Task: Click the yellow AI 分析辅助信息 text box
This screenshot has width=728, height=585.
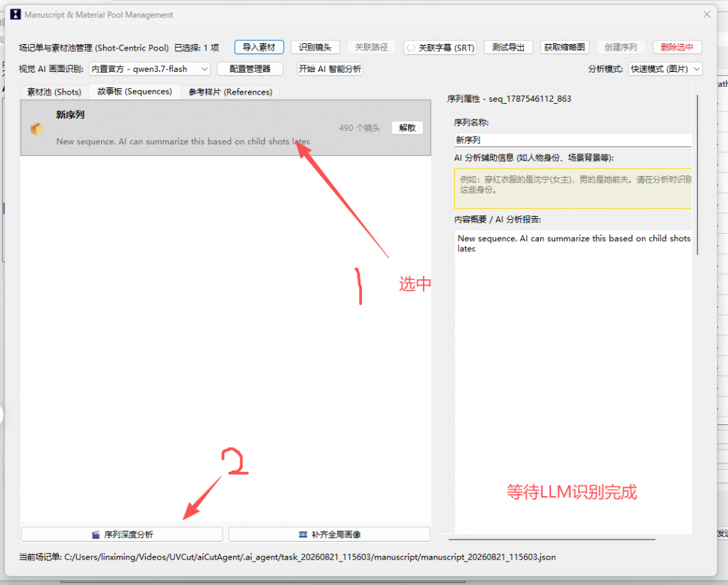Action: [x=573, y=188]
